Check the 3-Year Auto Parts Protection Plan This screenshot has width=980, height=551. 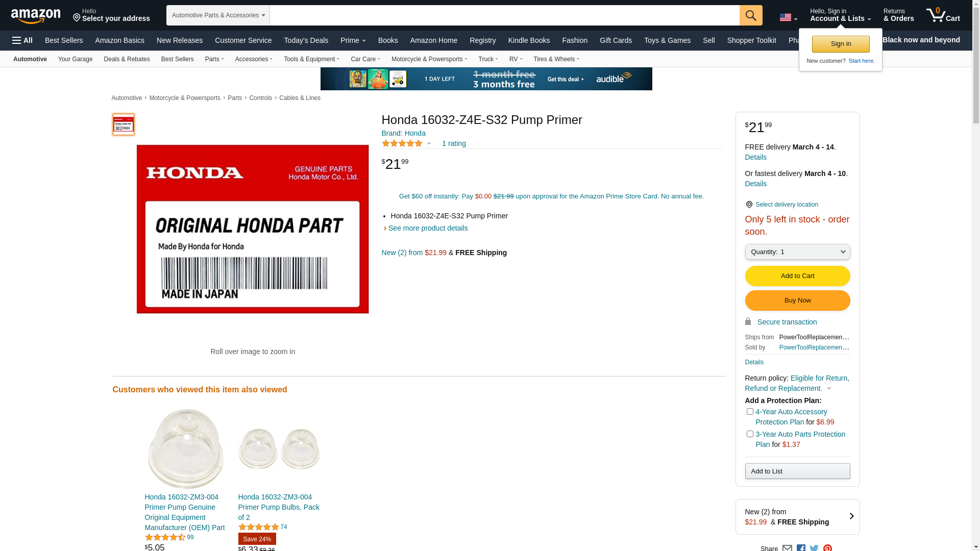click(x=750, y=434)
